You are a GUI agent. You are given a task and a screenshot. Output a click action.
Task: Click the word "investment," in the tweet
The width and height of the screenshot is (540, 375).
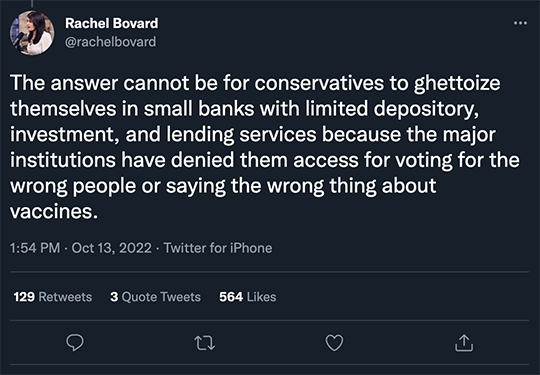pos(65,135)
